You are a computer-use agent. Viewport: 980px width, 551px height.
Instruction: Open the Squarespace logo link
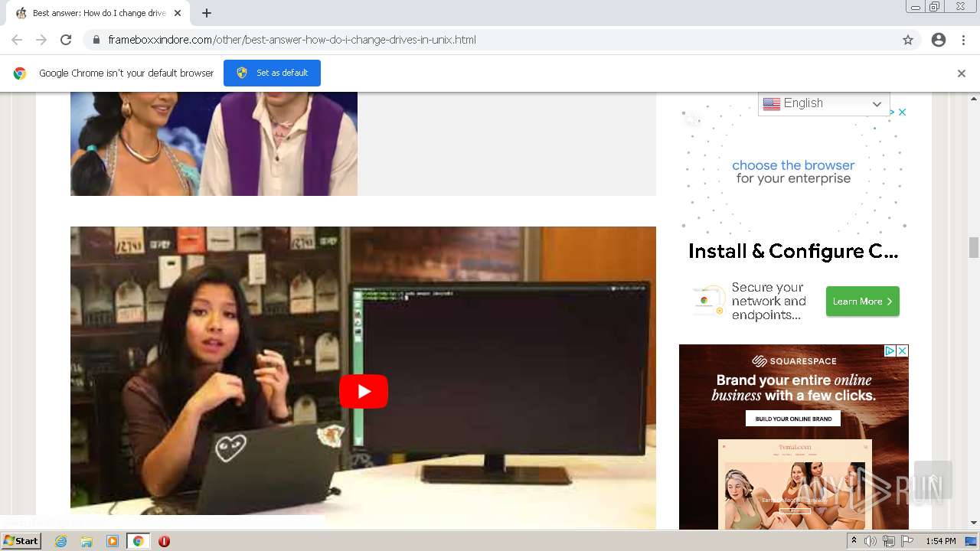pyautogui.click(x=793, y=361)
